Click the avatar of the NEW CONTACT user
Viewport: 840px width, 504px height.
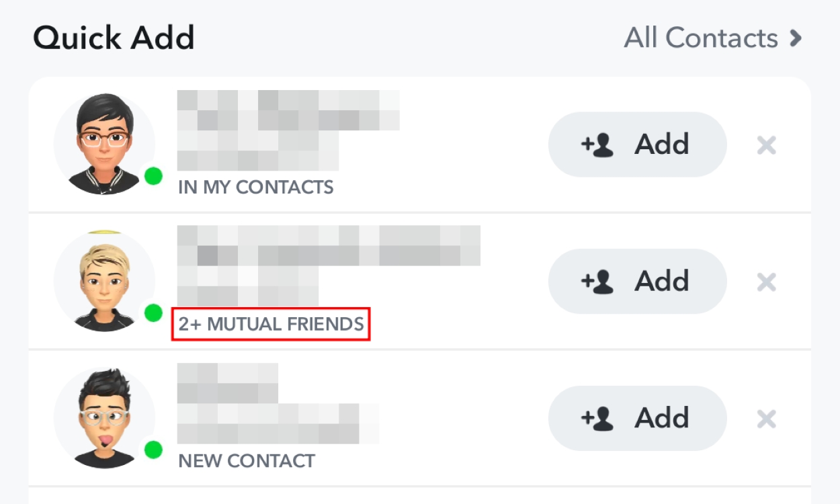[x=104, y=417]
